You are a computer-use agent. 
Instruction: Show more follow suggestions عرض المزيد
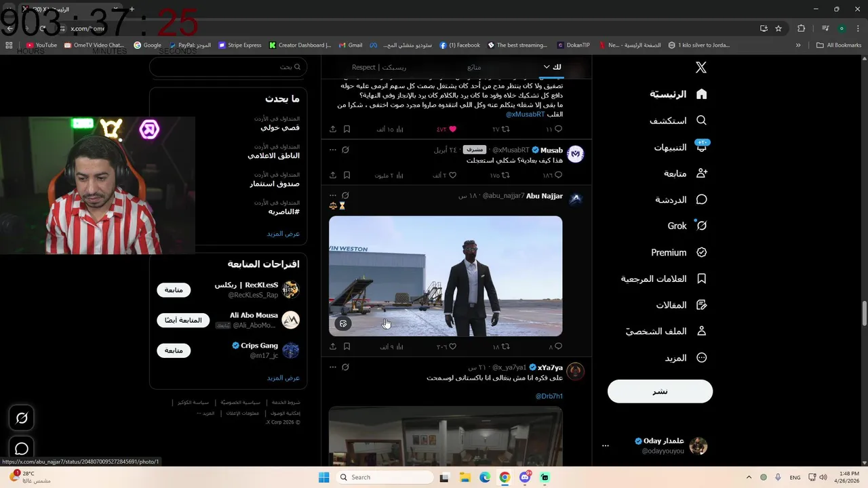(x=283, y=378)
